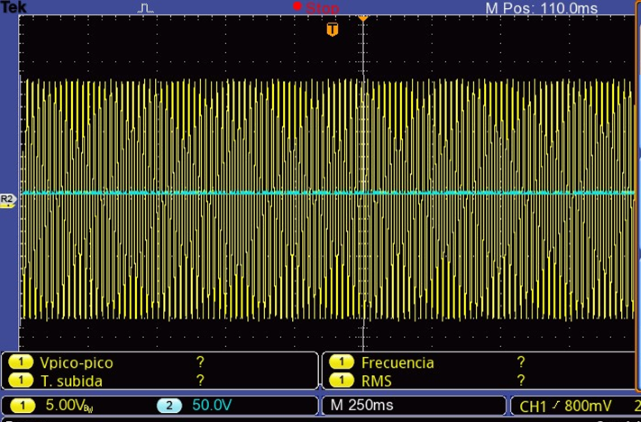
Task: Click the 5.00V channel 1 scale
Action: (x=69, y=406)
